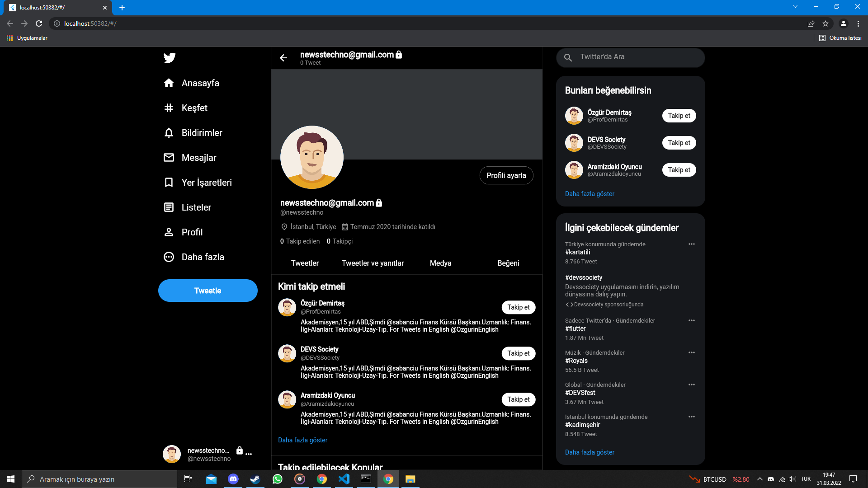The image size is (868, 488).
Task: Click the Twitter bird logo
Action: [x=170, y=58]
